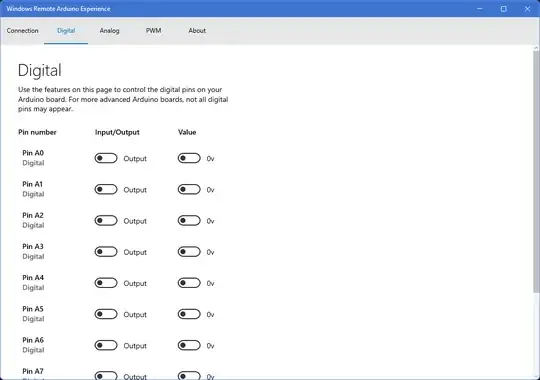This screenshot has height=380, width=540.
Task: Select the Digital tab
Action: 66,31
